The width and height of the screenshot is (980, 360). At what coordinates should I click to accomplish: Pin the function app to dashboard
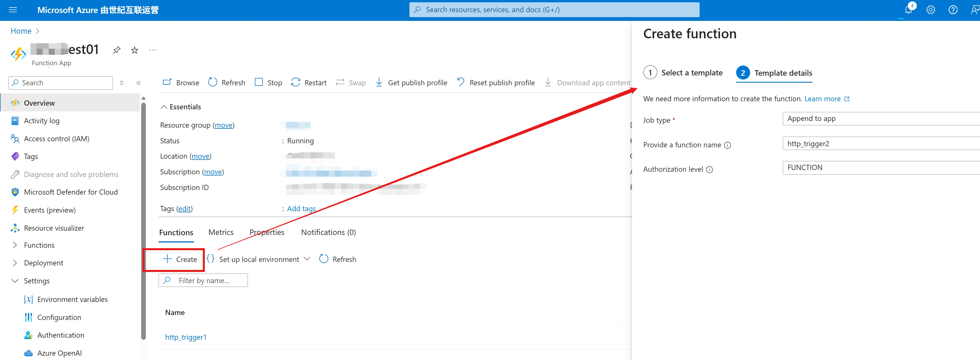117,50
